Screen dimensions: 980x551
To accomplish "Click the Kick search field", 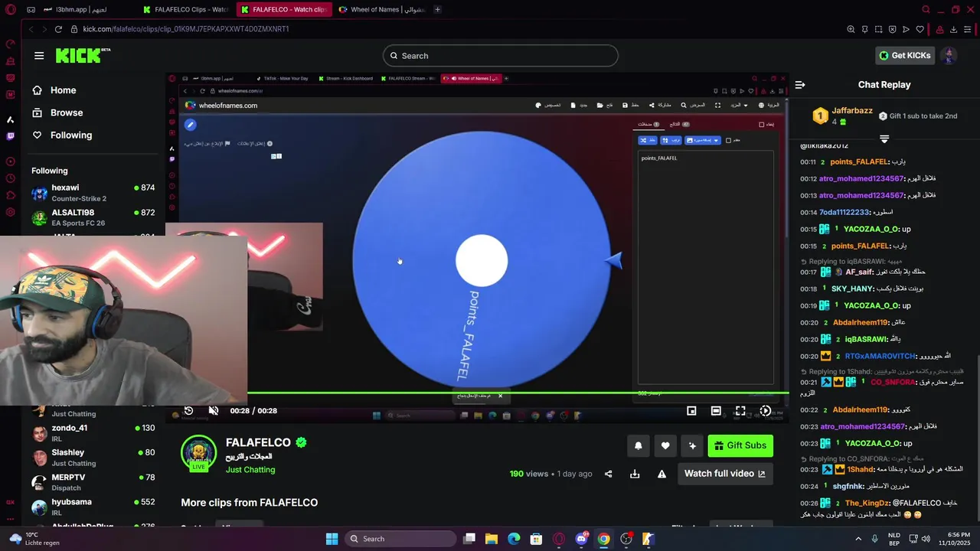I will 500,56.
